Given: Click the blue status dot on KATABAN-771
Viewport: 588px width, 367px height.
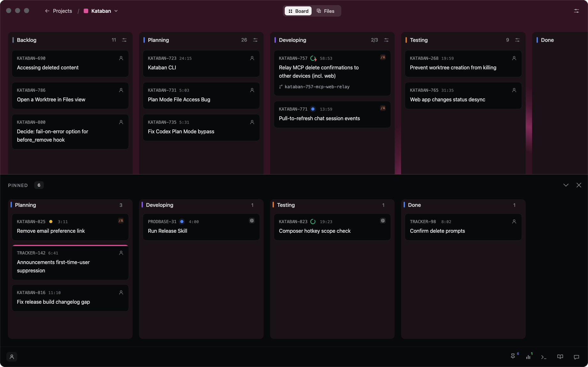Looking at the screenshot, I should point(313,109).
